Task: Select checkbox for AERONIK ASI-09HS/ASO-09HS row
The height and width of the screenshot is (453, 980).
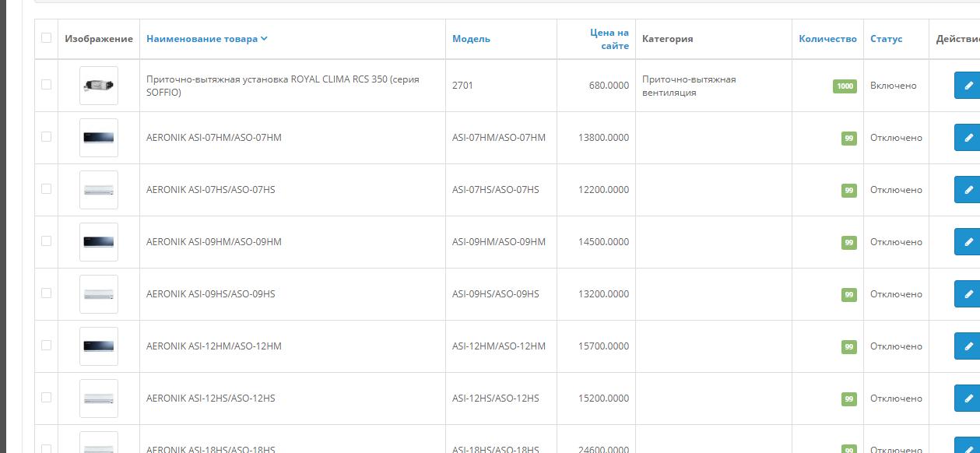Action: pos(46,293)
